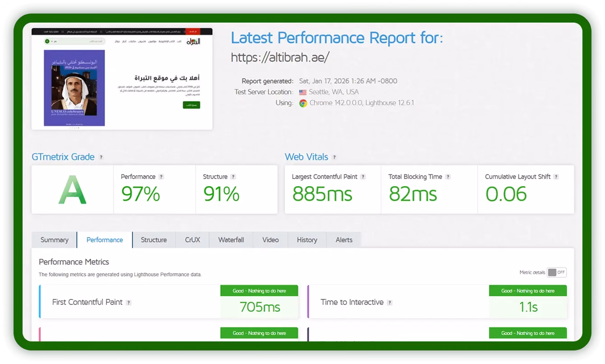Screen dimensions: 605x364
Task: Switch to the Summary tab
Action: [x=54, y=240]
